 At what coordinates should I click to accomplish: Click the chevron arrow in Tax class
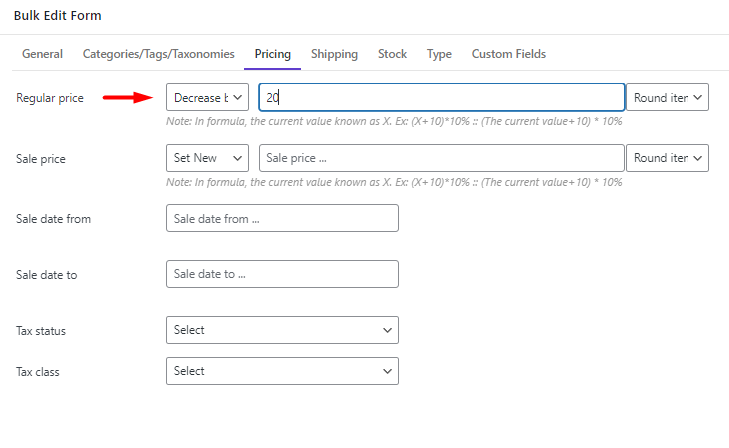[x=387, y=371]
